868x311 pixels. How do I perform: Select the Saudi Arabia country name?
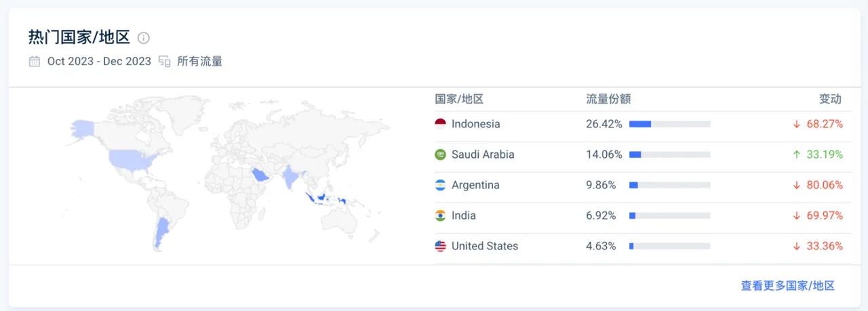click(x=483, y=154)
